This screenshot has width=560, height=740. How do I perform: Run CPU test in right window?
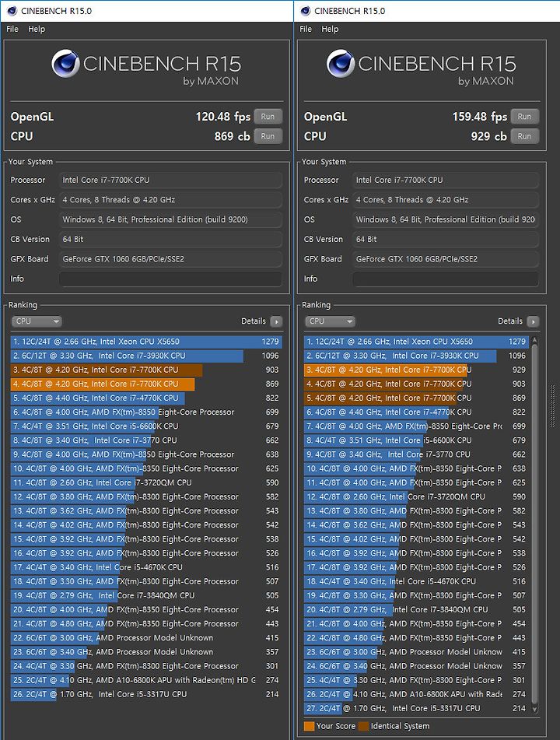coord(525,136)
